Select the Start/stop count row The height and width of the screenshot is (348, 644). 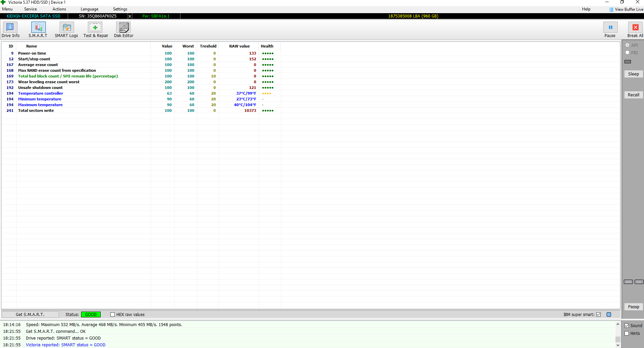[x=141, y=59]
